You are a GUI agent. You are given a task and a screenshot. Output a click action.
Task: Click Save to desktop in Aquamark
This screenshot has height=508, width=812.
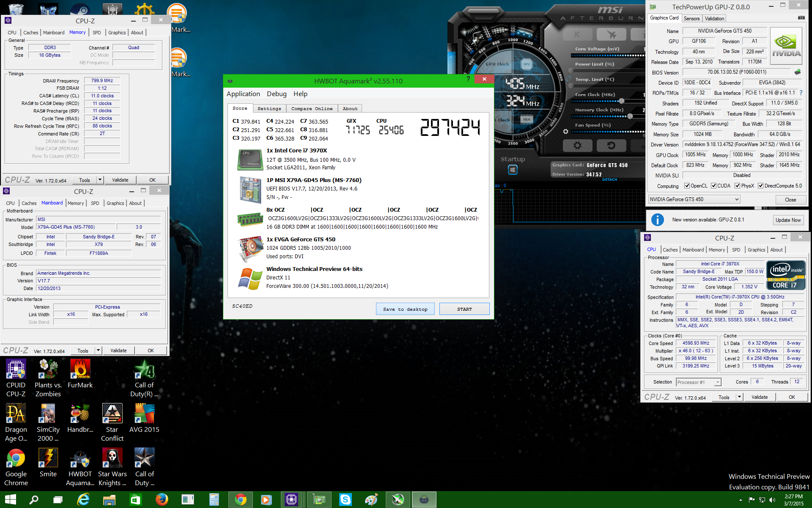pyautogui.click(x=405, y=309)
